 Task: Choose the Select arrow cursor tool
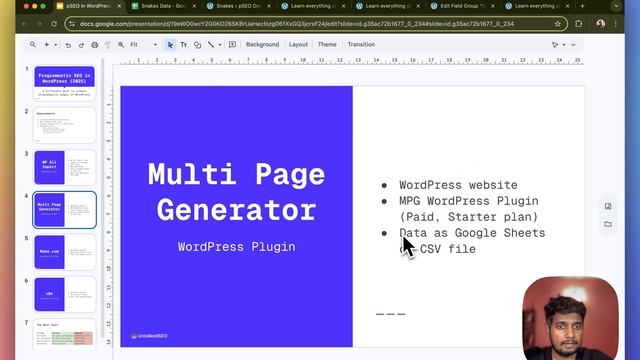pos(170,44)
